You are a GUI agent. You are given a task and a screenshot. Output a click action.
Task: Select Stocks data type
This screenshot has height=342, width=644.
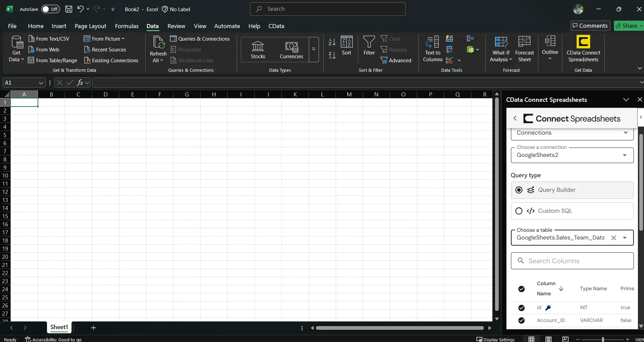click(258, 50)
